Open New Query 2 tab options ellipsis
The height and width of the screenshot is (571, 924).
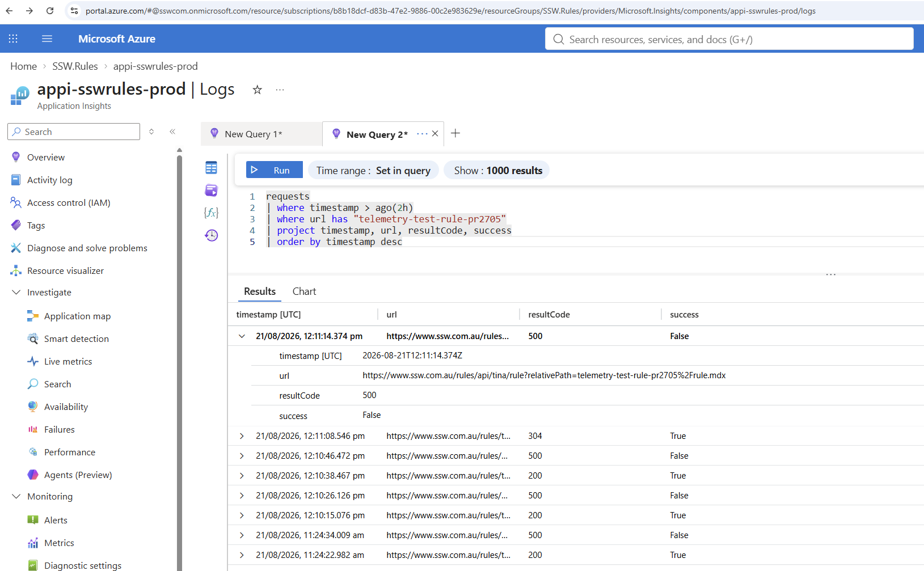click(422, 134)
